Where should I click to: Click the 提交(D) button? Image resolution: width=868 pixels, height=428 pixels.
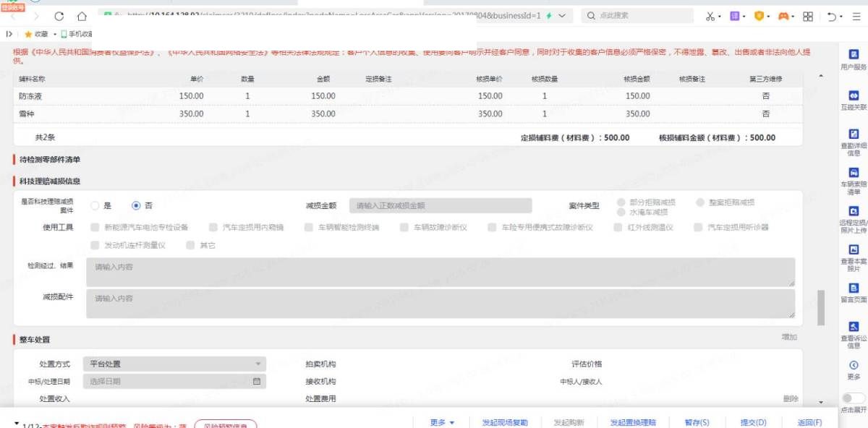(x=753, y=422)
